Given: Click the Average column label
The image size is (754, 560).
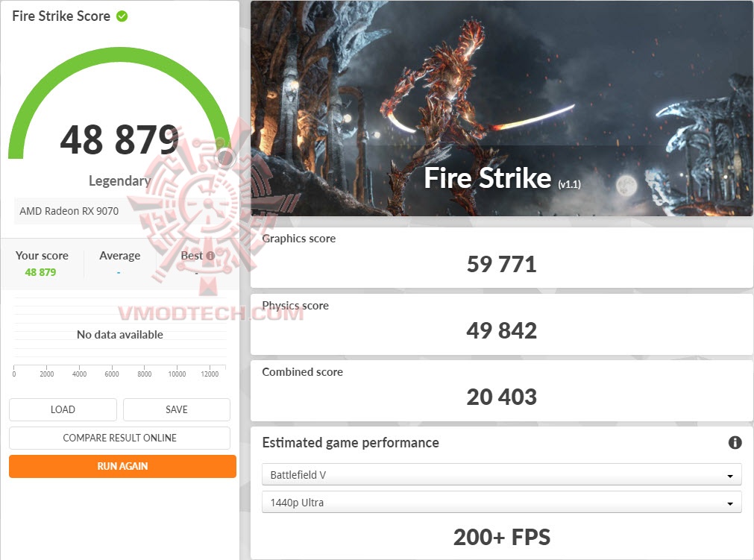Looking at the screenshot, I should (x=120, y=256).
